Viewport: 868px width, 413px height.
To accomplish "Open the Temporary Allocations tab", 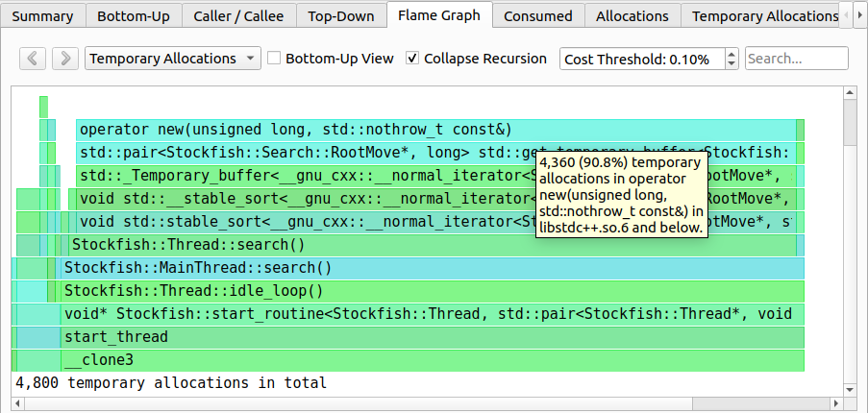I will pyautogui.click(x=760, y=16).
